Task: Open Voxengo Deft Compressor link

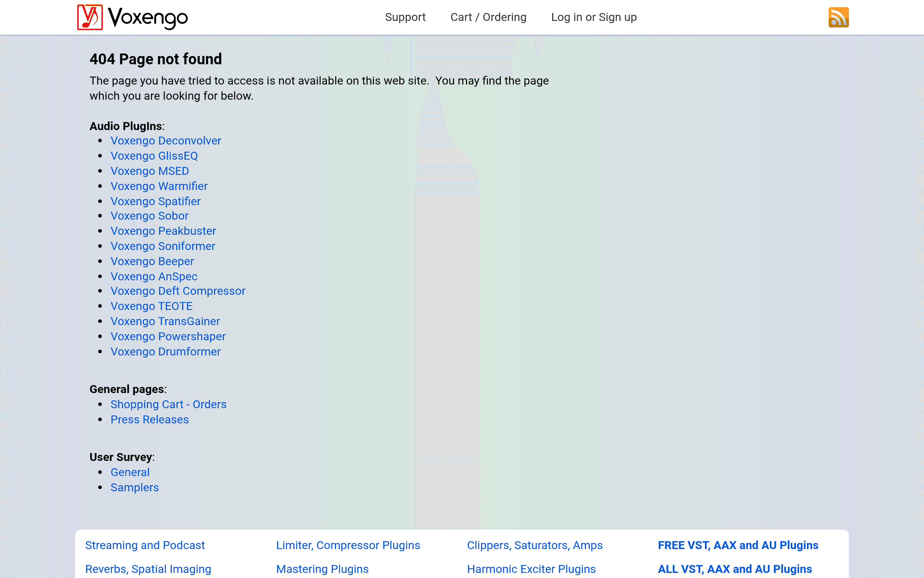Action: 178,291
